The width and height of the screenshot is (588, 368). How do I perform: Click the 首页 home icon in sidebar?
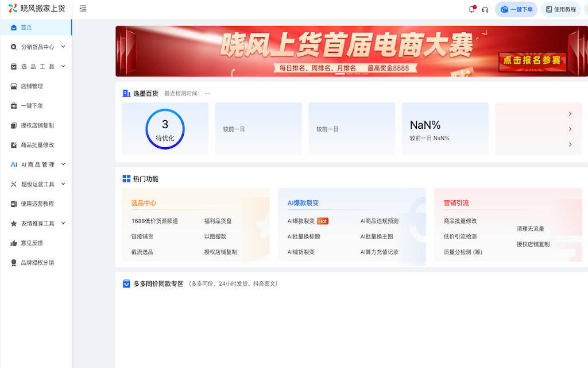click(14, 28)
